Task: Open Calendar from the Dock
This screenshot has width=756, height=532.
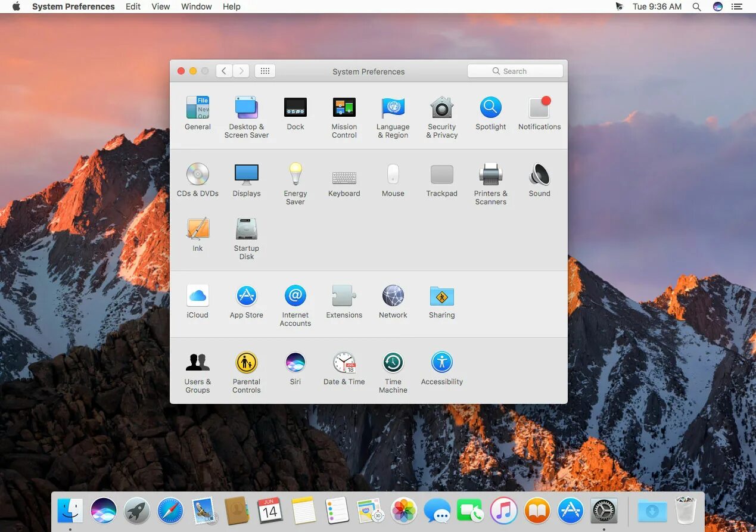Action: pyautogui.click(x=270, y=511)
